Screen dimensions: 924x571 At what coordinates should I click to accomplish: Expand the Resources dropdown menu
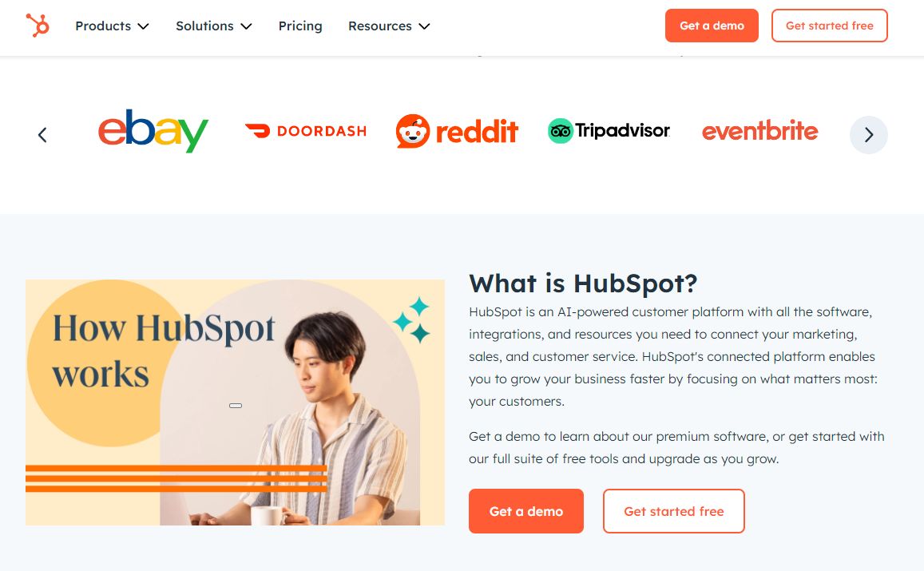pos(389,26)
